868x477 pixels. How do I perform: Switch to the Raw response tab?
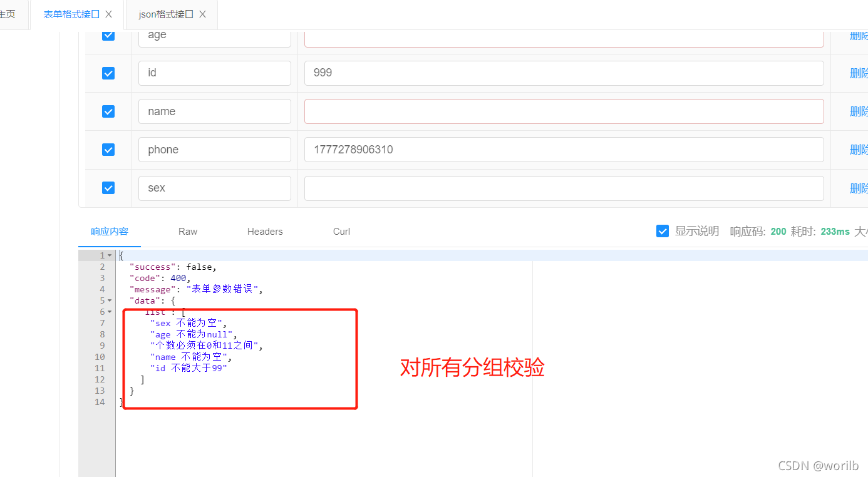[x=188, y=232]
